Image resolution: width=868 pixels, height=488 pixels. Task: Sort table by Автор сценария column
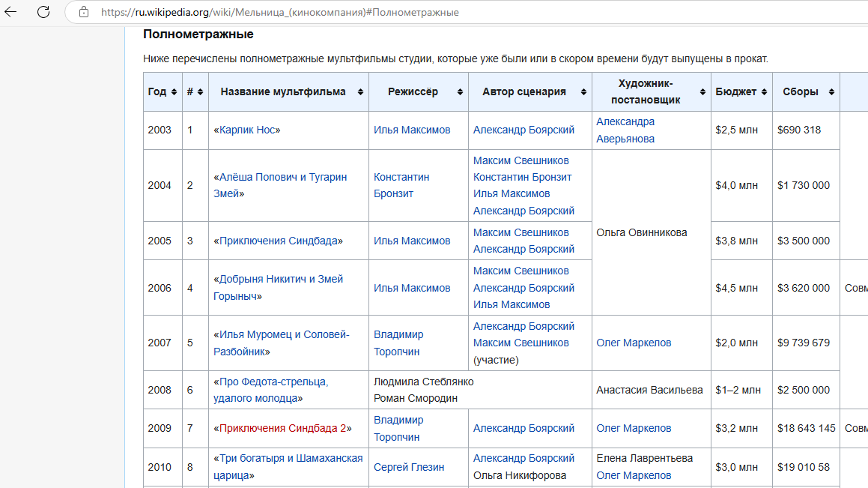tap(583, 92)
